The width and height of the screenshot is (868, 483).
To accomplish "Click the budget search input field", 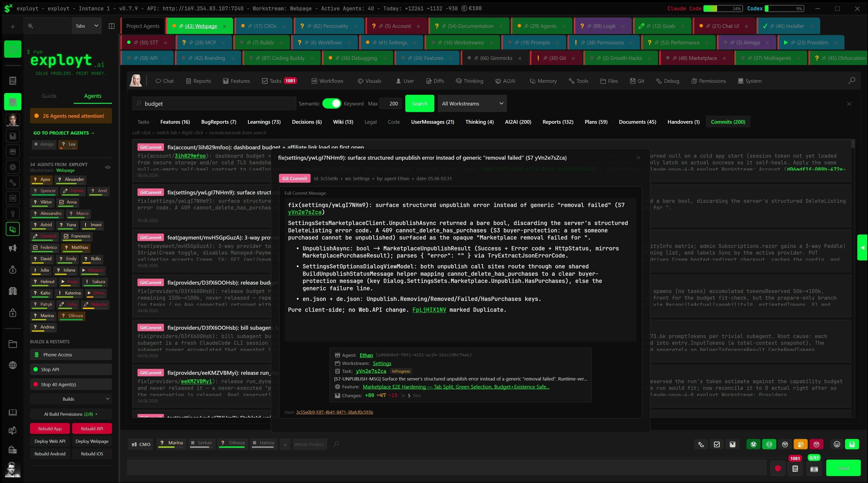I will tap(214, 103).
